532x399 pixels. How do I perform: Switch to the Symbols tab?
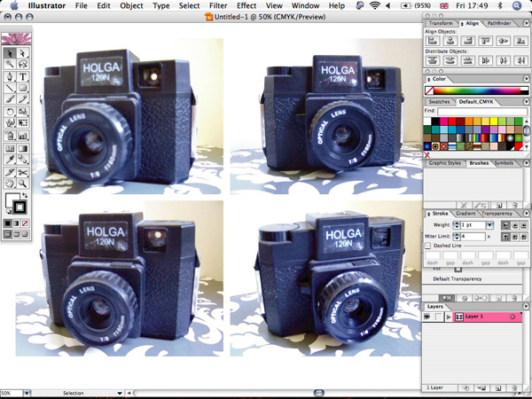pyautogui.click(x=504, y=163)
